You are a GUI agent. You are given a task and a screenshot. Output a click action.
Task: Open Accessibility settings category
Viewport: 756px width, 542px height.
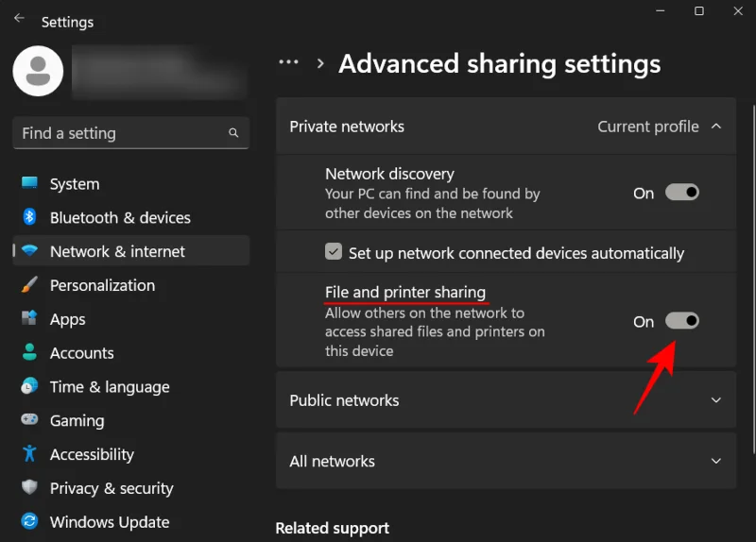click(130, 454)
